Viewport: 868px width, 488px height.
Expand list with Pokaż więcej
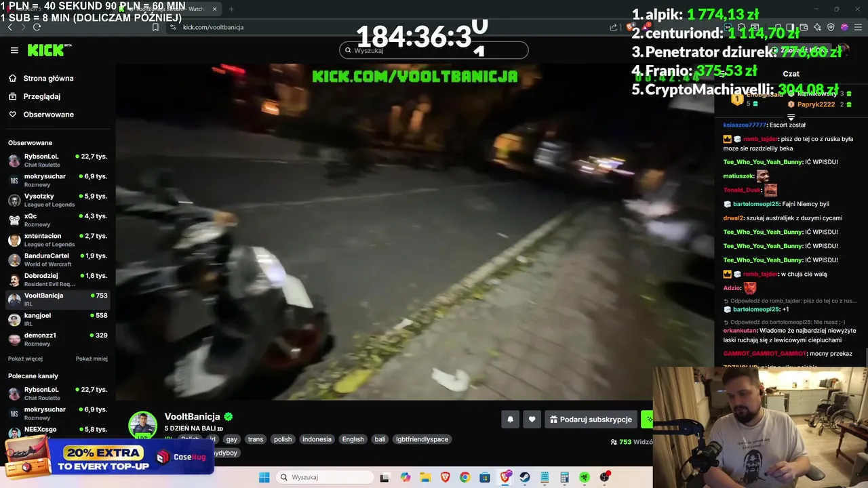[x=25, y=359]
